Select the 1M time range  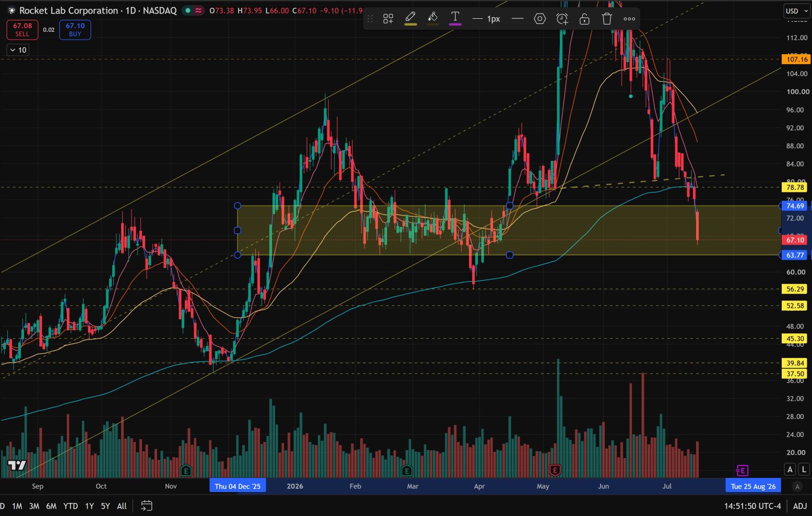pyautogui.click(x=17, y=506)
